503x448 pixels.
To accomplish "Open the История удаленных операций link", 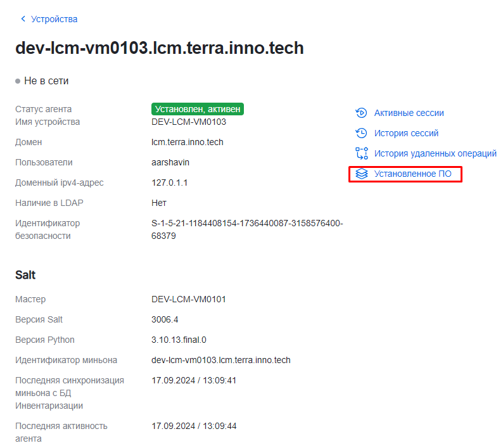I will pos(435,153).
